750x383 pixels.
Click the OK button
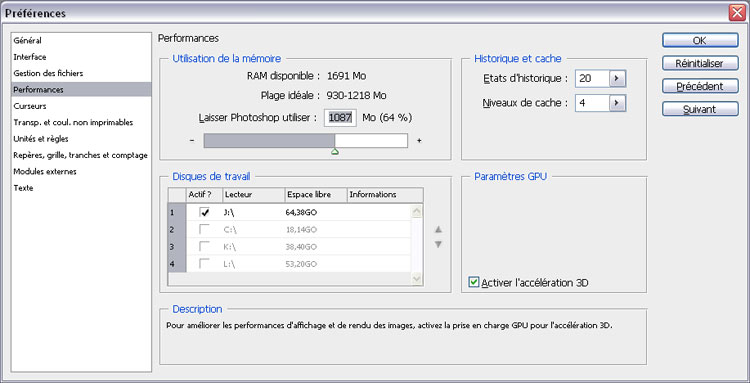tap(700, 41)
